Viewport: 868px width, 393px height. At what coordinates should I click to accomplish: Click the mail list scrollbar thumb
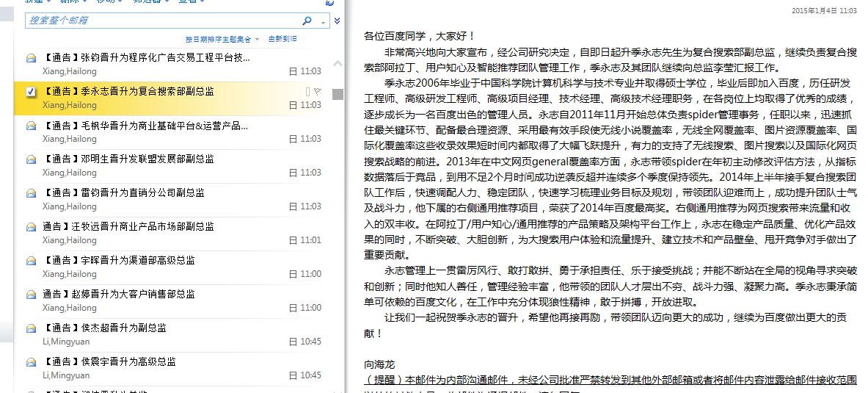coord(338,94)
